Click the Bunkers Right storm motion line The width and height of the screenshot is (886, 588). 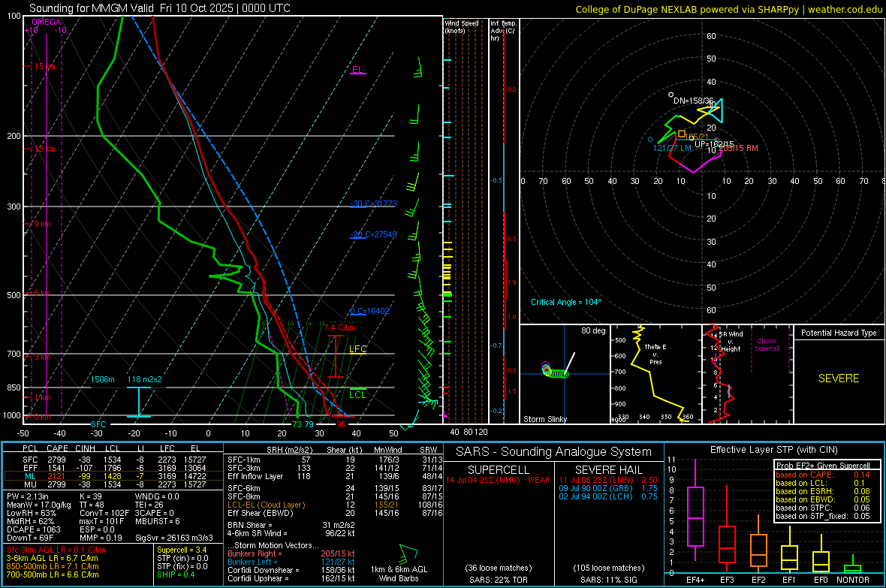pos(291,553)
